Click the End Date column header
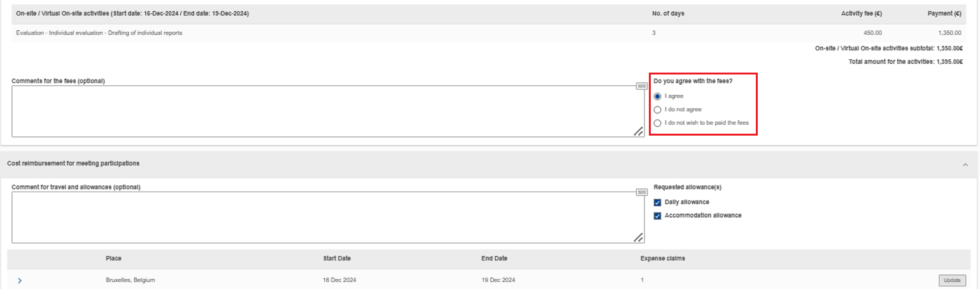Viewport: 980px width, 289px height. click(x=494, y=258)
